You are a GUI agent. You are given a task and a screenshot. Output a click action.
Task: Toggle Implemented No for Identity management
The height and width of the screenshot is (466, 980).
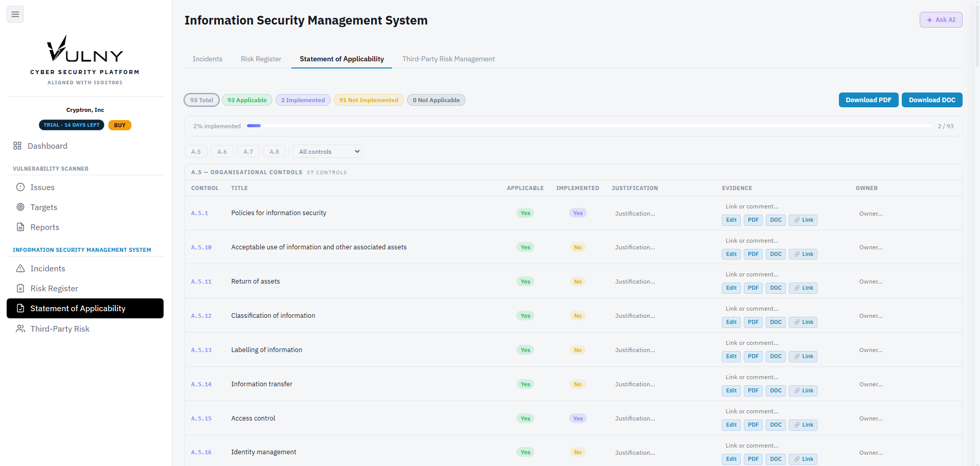[x=578, y=452]
